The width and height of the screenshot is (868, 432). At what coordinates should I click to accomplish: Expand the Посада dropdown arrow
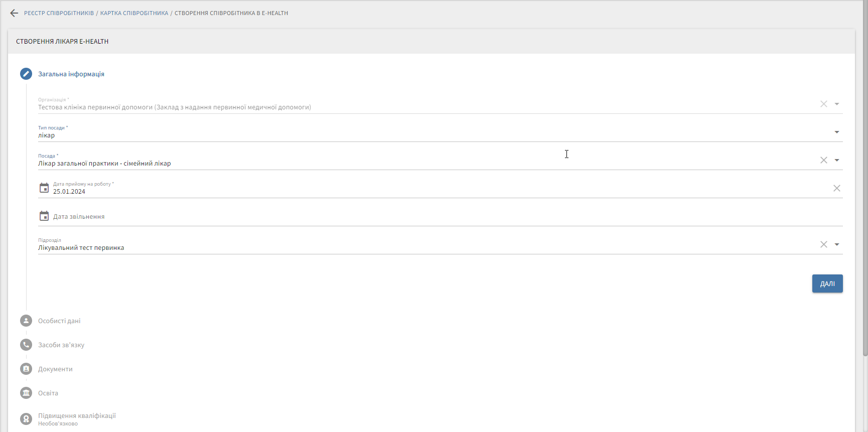[x=836, y=160]
